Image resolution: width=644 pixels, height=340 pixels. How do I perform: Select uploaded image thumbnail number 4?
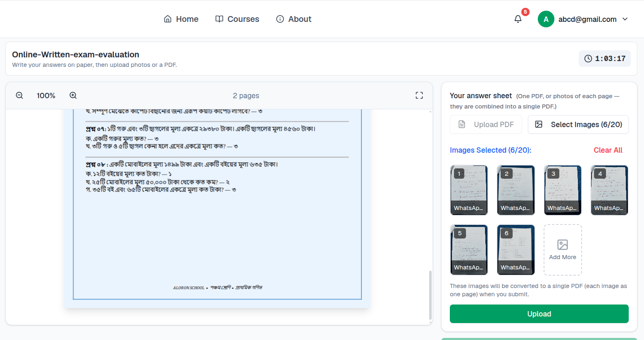(609, 190)
